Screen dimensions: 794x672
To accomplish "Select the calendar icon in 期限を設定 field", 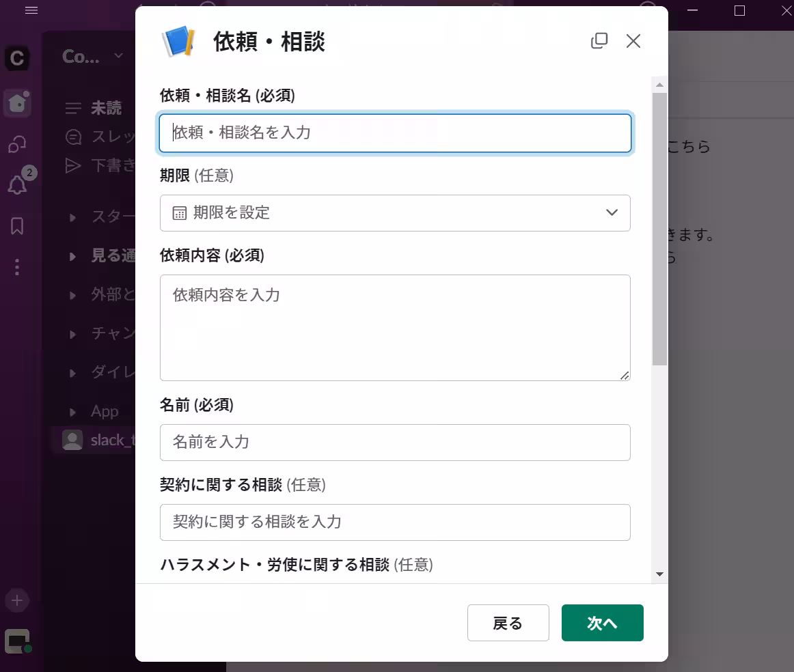I will 178,212.
